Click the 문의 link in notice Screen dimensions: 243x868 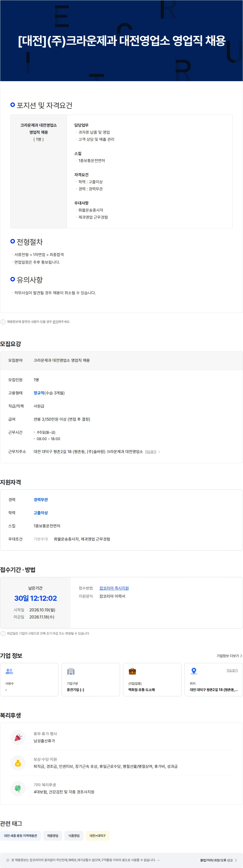click(55, 322)
